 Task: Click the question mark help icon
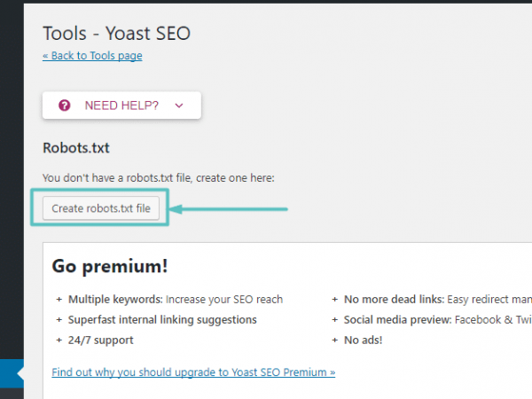[x=65, y=106]
